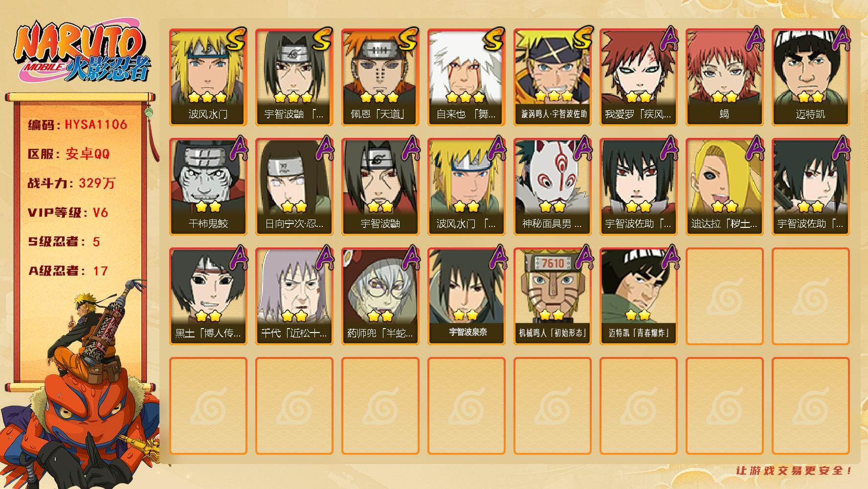868x489 pixels.
Task: Open the 佩恩「天道」 ninja card
Action: 380,77
